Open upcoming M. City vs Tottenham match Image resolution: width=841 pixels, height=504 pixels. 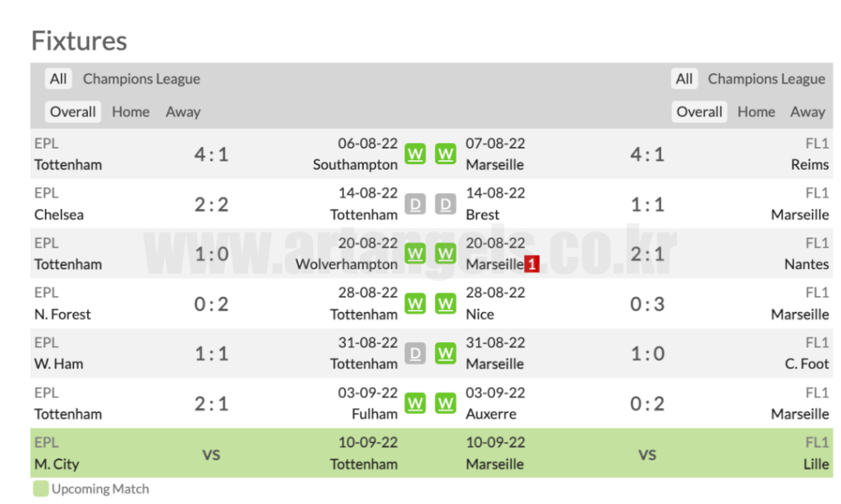(211, 453)
